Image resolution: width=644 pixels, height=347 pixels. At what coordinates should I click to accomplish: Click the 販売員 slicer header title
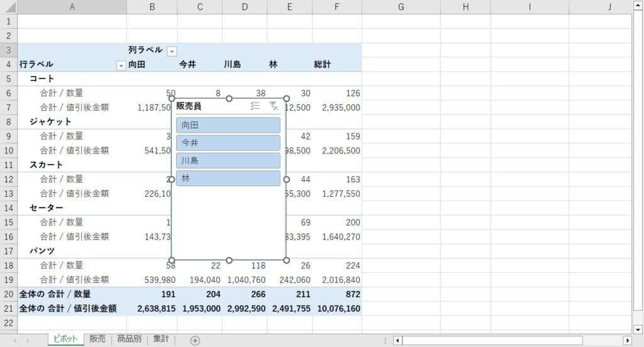pos(189,107)
